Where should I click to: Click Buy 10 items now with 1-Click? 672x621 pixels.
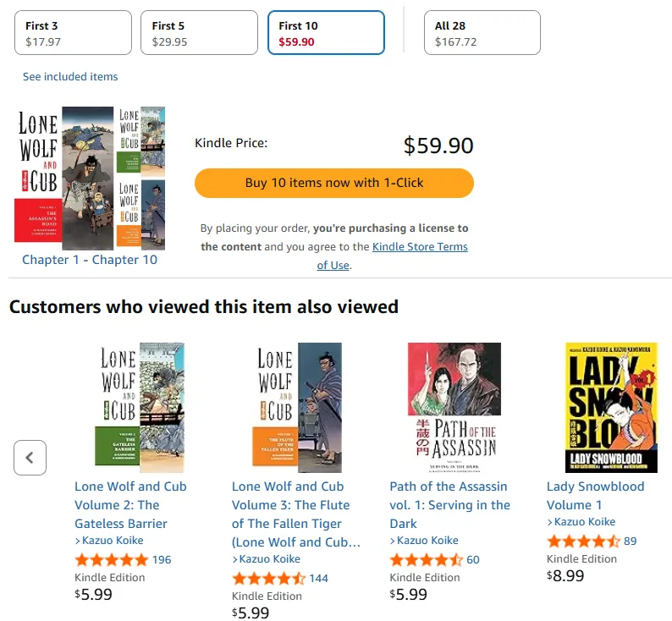pos(334,183)
